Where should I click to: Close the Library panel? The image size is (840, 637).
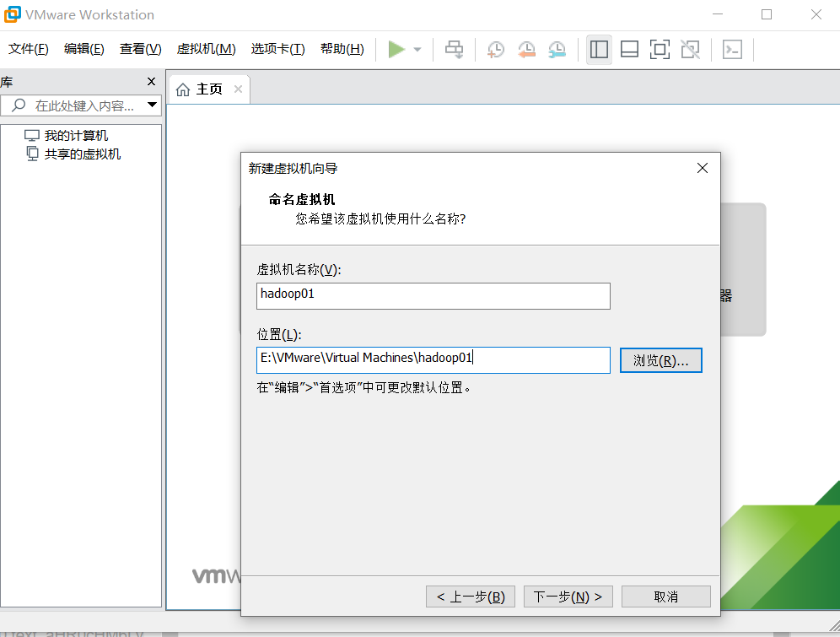[x=151, y=82]
